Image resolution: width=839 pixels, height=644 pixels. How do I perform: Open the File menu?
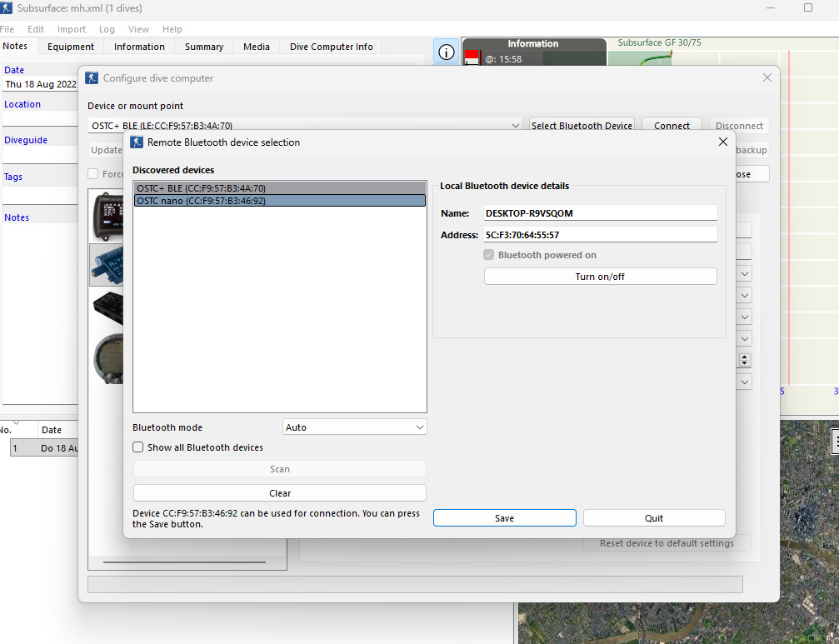point(7,29)
